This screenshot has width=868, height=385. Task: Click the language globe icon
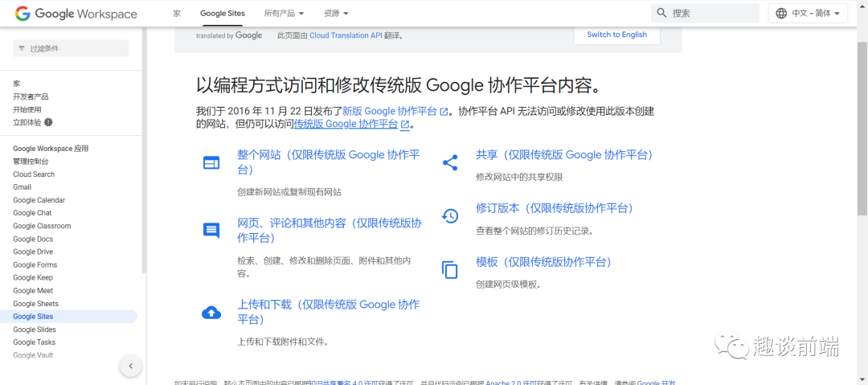click(x=782, y=14)
